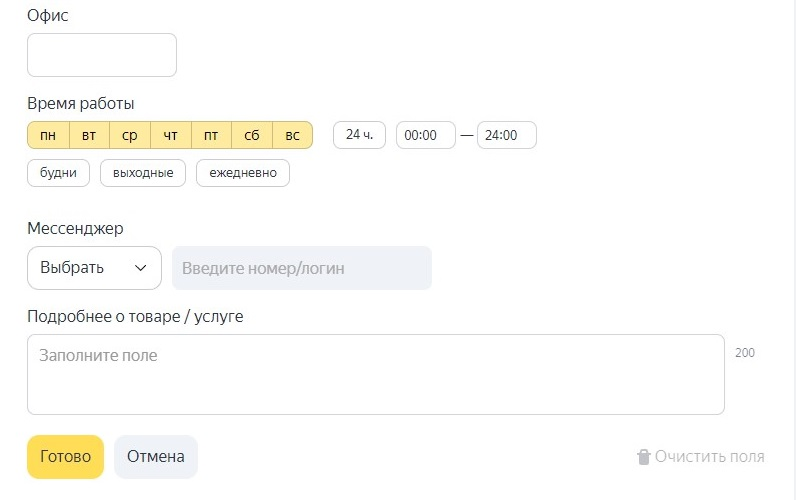Toggle the ср day button
The image size is (796, 500).
point(130,135)
